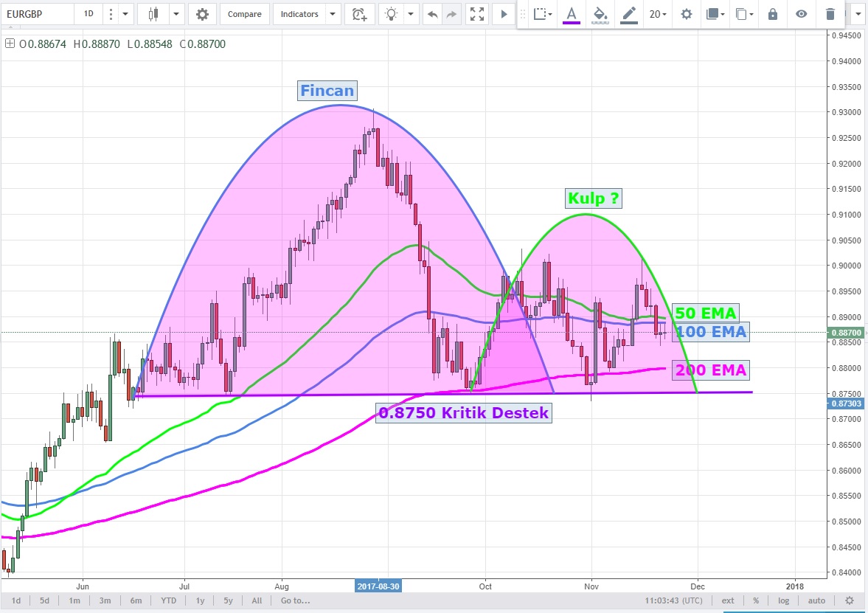Open the Indicators dropdown arrow
Viewport: 868px width, 613px height.
click(x=332, y=14)
